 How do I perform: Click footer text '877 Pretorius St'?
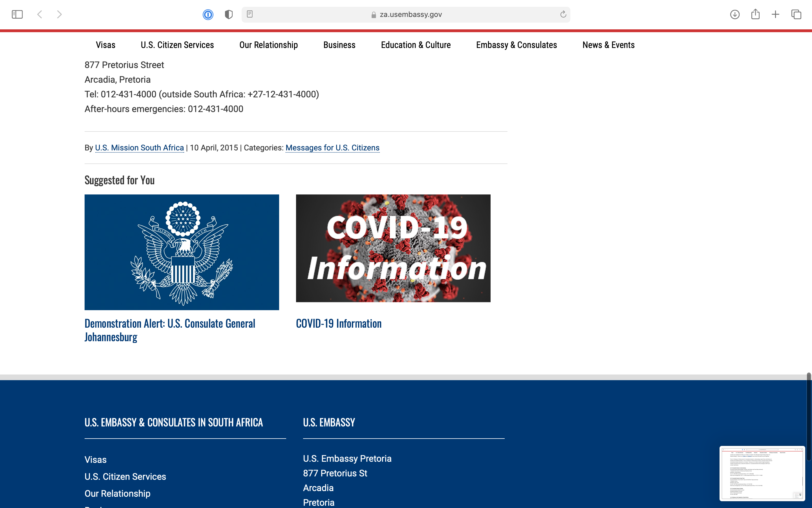pyautogui.click(x=335, y=473)
